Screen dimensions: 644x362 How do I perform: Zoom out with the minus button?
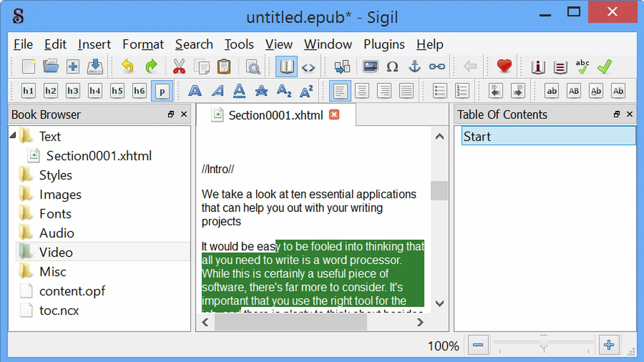(x=478, y=345)
